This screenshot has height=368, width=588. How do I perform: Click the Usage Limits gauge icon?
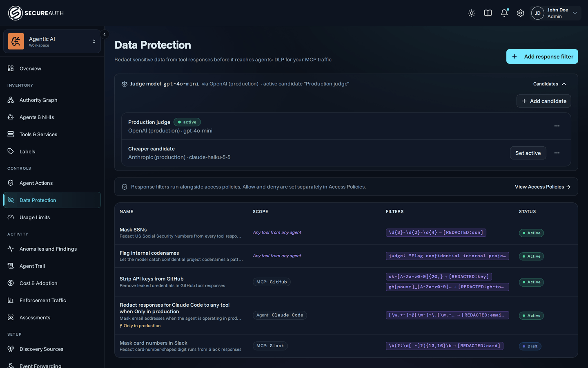pos(11,217)
